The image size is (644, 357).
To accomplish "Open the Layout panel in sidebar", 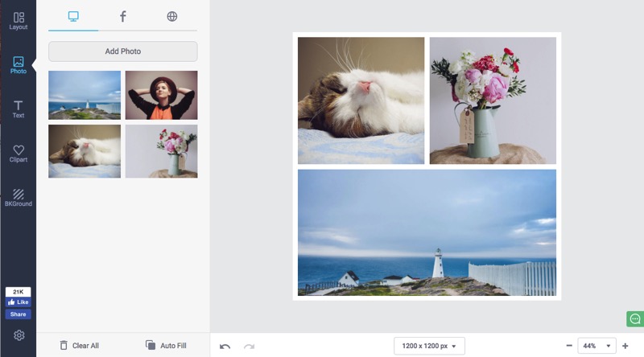I will coord(18,21).
